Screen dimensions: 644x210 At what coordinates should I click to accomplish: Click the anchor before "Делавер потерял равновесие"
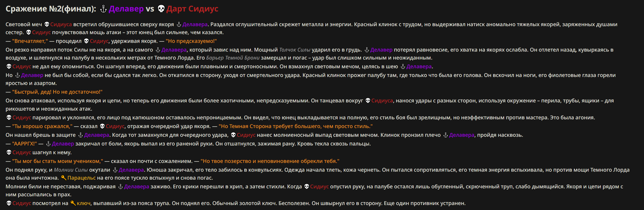(367, 50)
